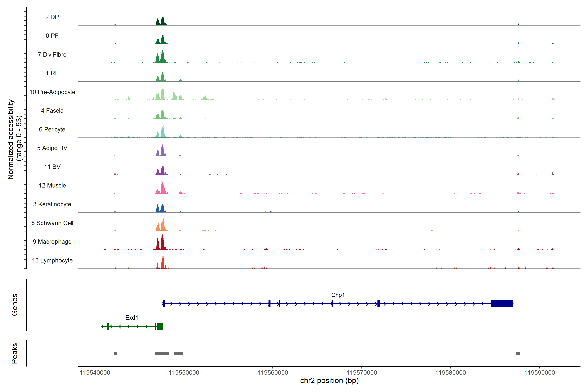Click the rightmost gray peak marker
Image resolution: width=588 pixels, height=392 pixels.
point(518,353)
